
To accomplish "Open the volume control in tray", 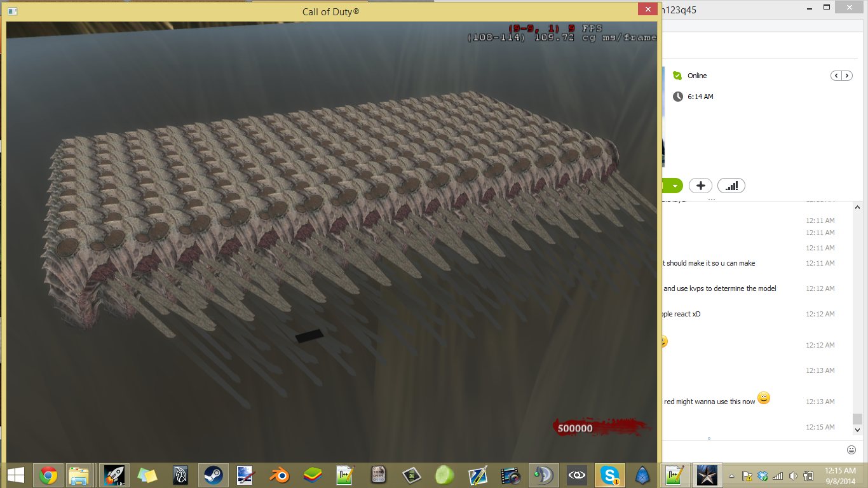I will coord(793,475).
